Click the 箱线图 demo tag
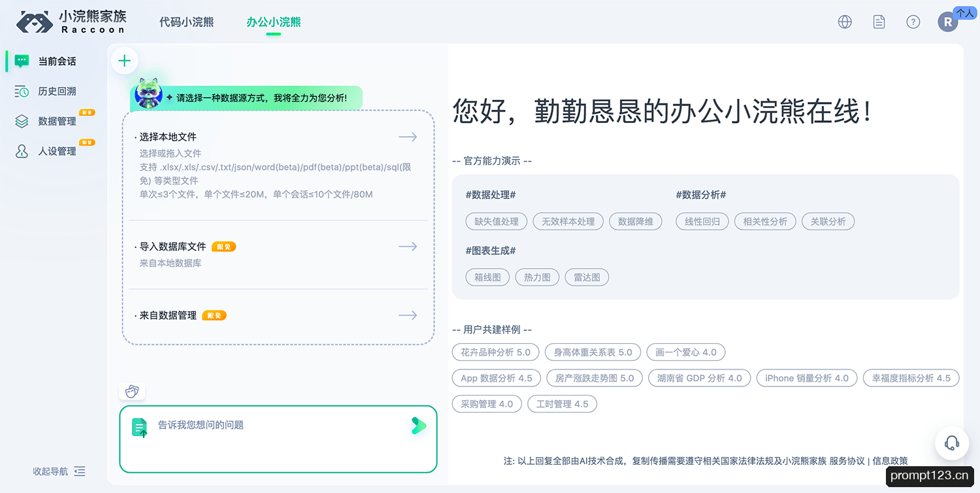The width and height of the screenshot is (980, 493). tap(487, 277)
